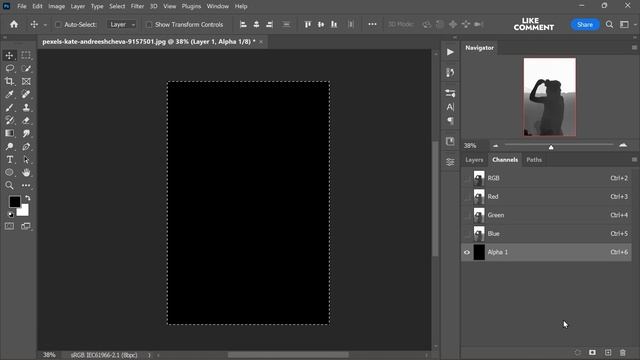Enable the Auto-Select checkbox
The image size is (640, 360).
pyautogui.click(x=58, y=24)
